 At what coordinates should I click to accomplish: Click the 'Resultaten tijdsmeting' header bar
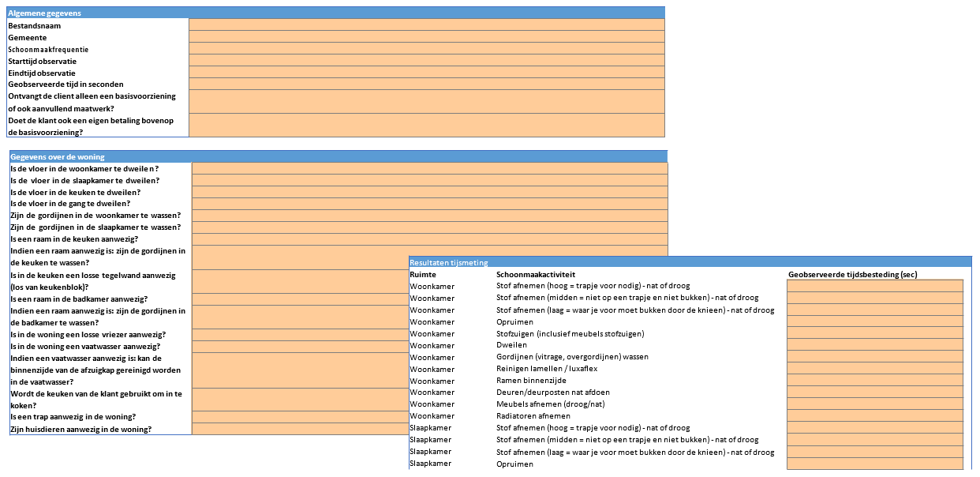click(690, 262)
